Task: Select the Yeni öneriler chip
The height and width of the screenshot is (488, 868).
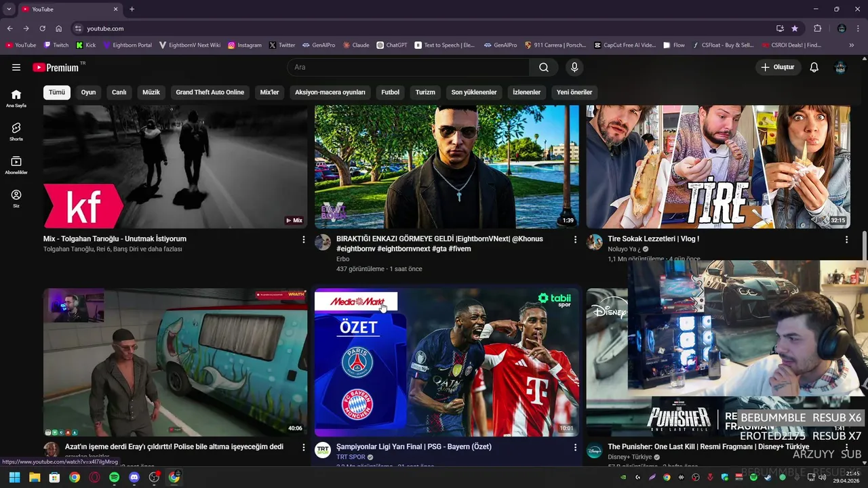Action: pos(574,92)
